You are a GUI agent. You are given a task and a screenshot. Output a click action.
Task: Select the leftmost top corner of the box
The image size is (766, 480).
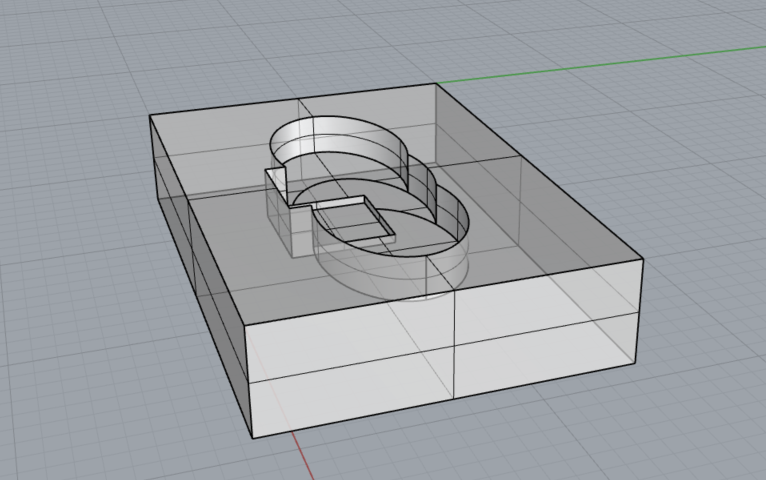[x=150, y=115]
